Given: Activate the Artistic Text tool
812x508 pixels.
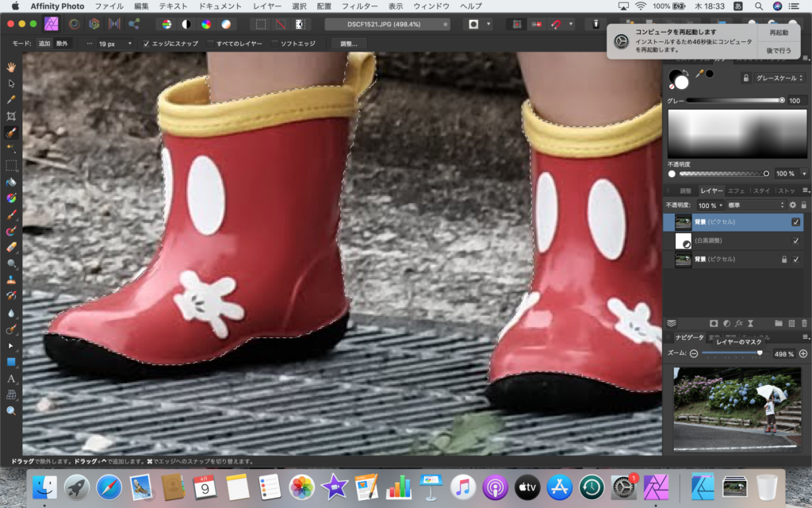Looking at the screenshot, I should pos(11,379).
